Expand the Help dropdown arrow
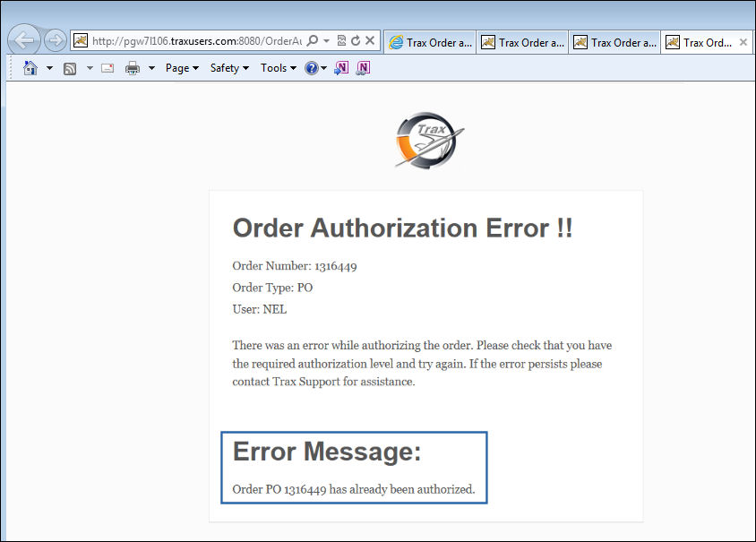Viewport: 756px width, 542px height. 323,68
